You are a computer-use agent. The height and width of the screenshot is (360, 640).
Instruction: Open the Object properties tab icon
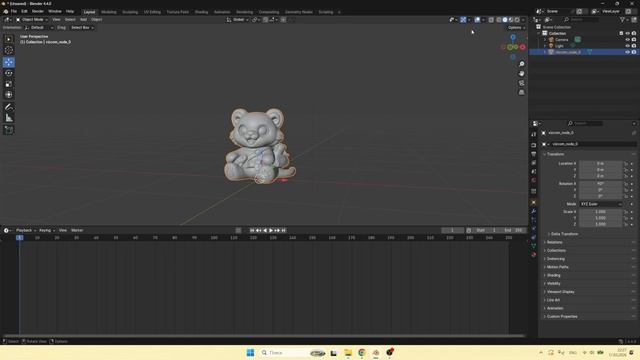tap(533, 202)
